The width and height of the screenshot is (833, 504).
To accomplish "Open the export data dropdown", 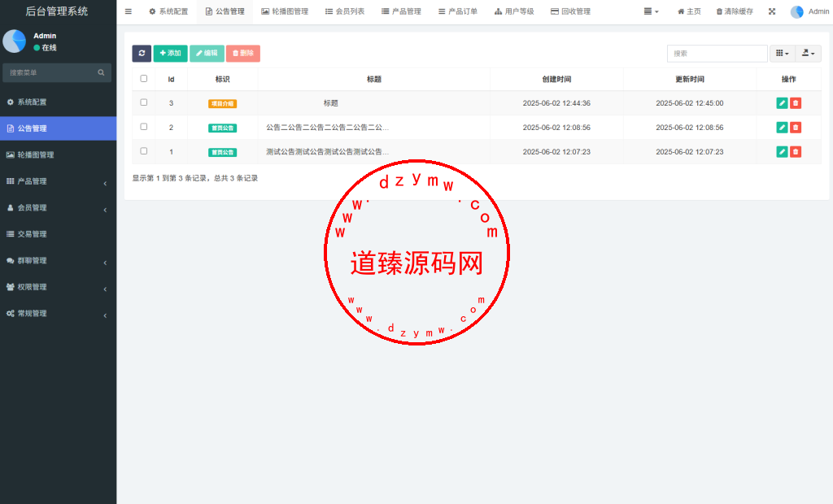I will coord(808,53).
